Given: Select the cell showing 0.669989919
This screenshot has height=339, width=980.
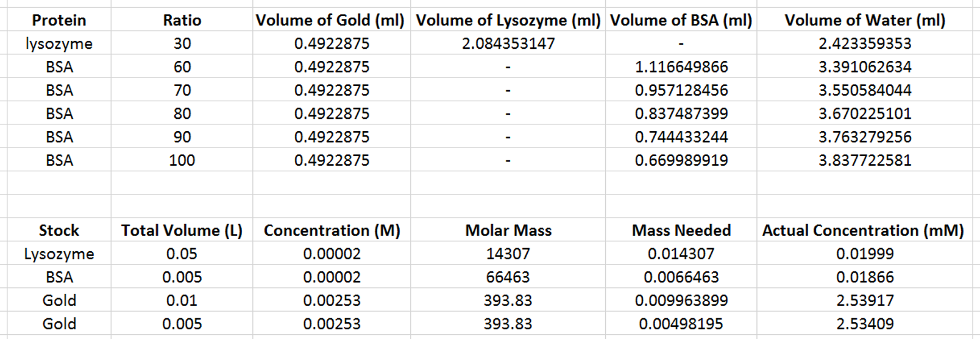Looking at the screenshot, I should [x=681, y=160].
